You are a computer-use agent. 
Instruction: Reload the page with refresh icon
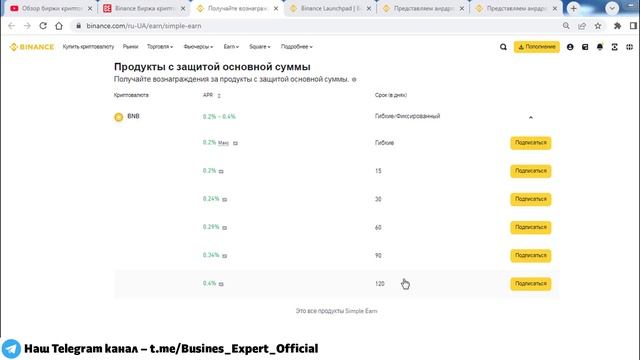tap(43, 26)
